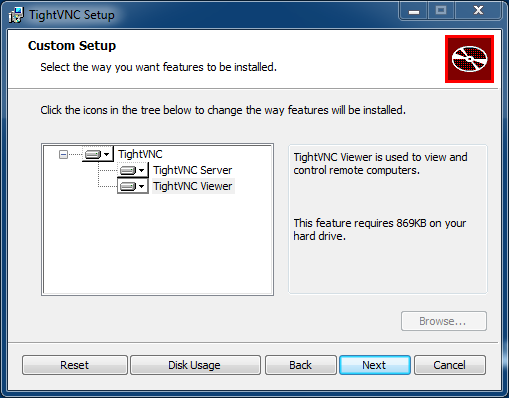Select TightVNC Viewer in feature tree
Image resolution: width=509 pixels, height=398 pixels.
coord(193,186)
